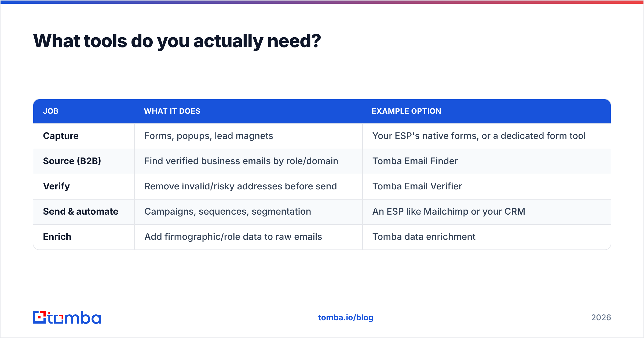Select the "Source (B2B)" row label
The image size is (644, 338).
coord(72,161)
